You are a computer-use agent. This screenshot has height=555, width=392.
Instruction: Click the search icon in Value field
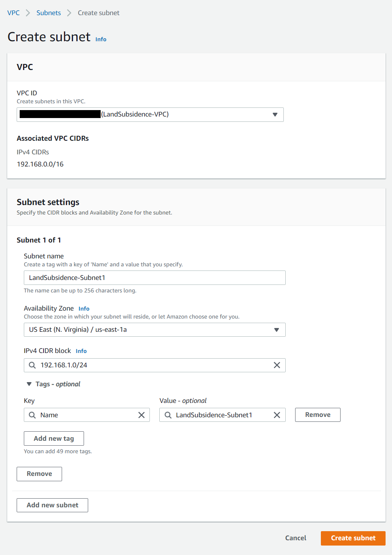(x=168, y=415)
